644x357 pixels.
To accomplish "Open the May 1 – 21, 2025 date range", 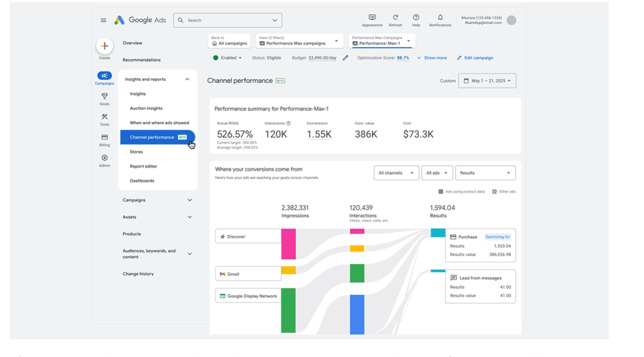I will pyautogui.click(x=487, y=81).
